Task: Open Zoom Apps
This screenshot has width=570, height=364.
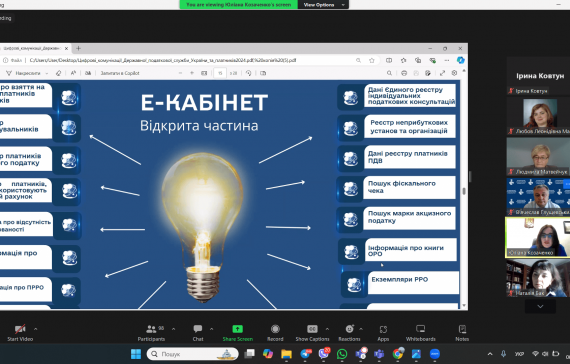Action: [x=383, y=333]
